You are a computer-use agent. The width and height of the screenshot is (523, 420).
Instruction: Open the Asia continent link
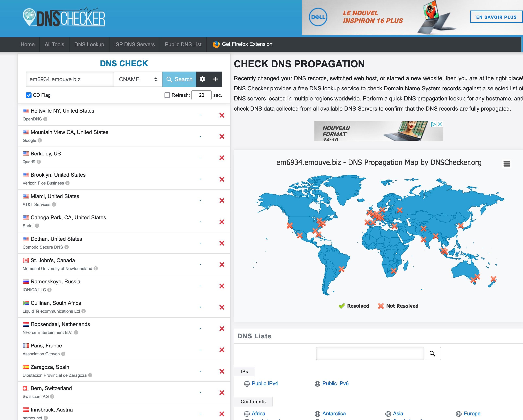[x=398, y=414]
